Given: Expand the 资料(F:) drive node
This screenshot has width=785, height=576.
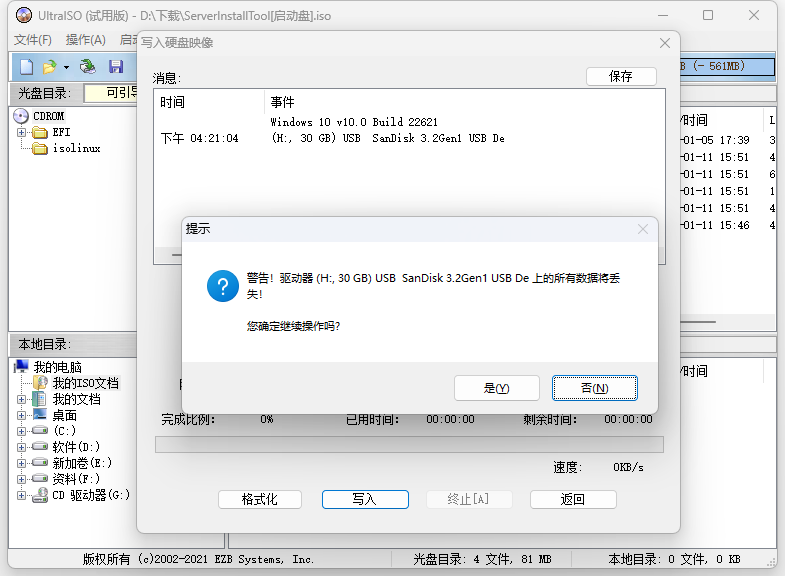Looking at the screenshot, I should click(x=21, y=479).
